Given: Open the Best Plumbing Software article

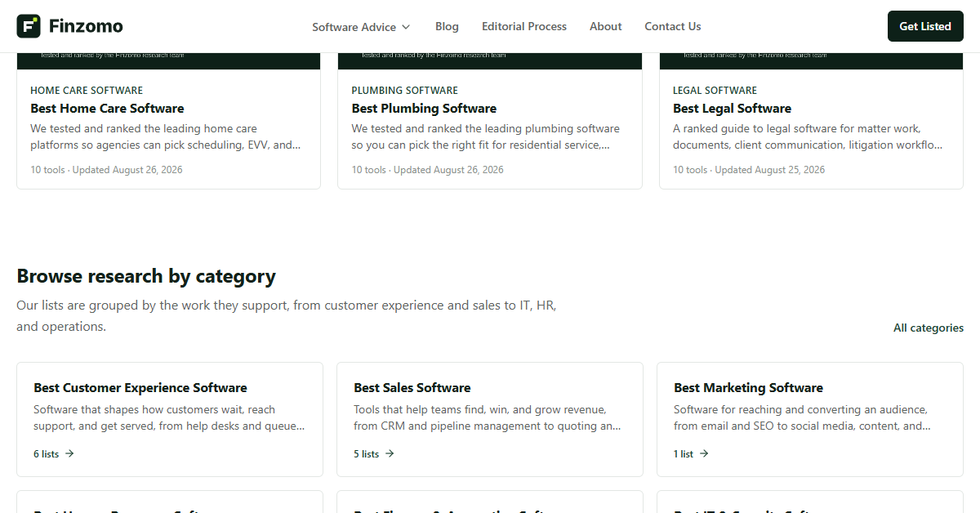Looking at the screenshot, I should (x=424, y=108).
